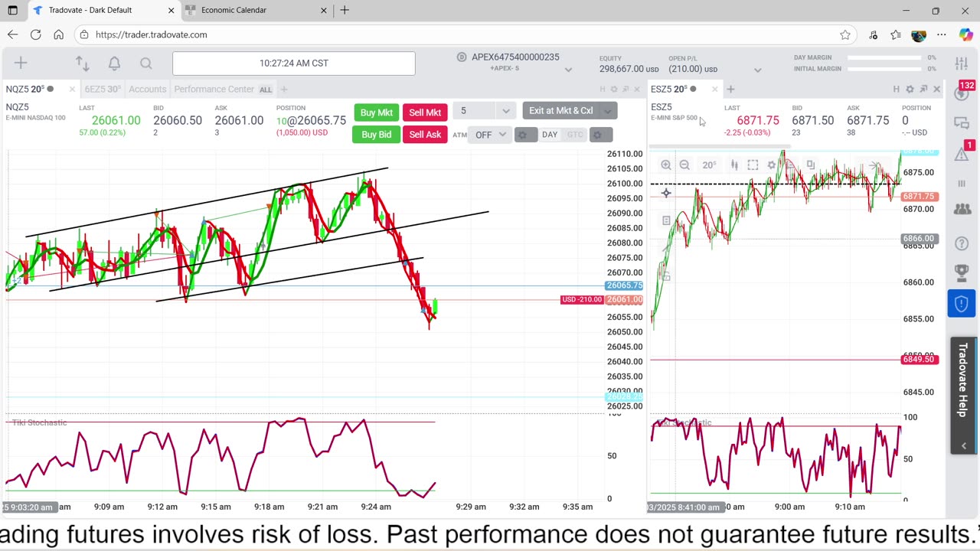
Task: Click the browser address bar URL
Action: (152, 34)
